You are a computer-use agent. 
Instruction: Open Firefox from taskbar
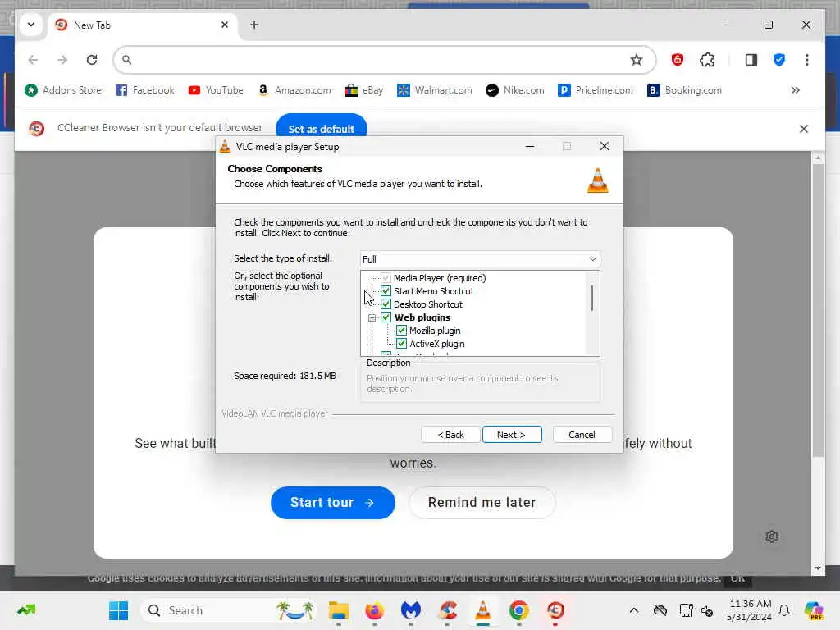click(374, 610)
